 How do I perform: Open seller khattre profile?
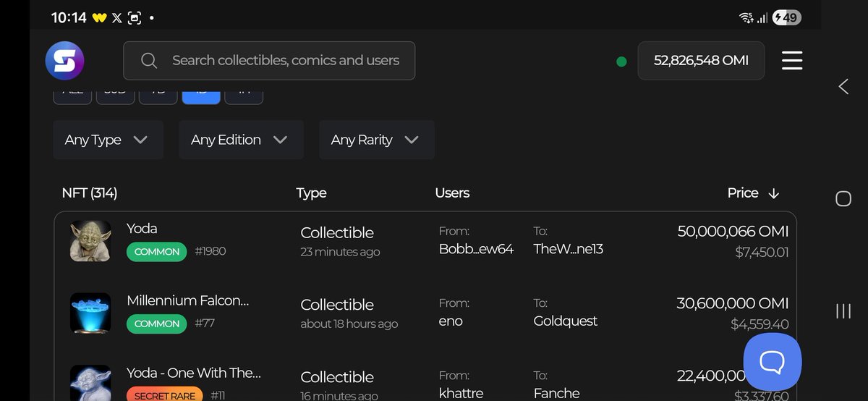tap(461, 393)
